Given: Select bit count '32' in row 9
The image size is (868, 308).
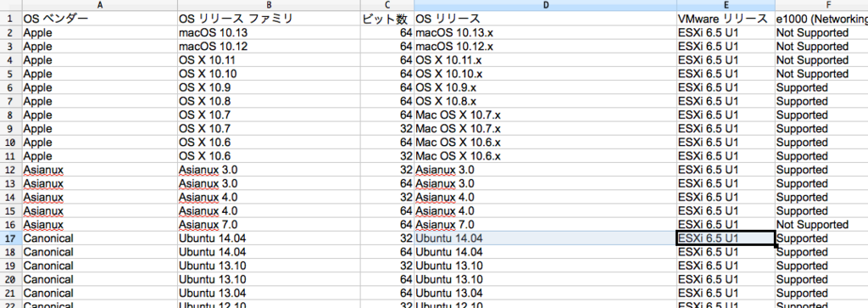Looking at the screenshot, I should pos(387,128).
